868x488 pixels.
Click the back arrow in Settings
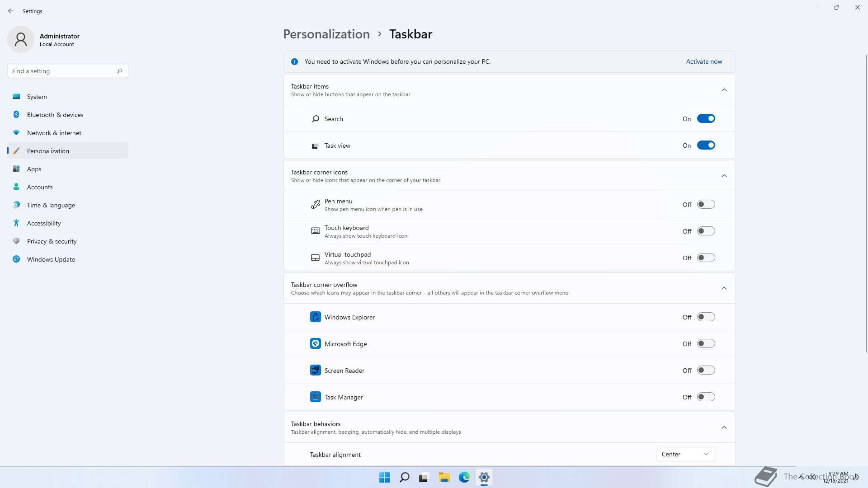[11, 11]
